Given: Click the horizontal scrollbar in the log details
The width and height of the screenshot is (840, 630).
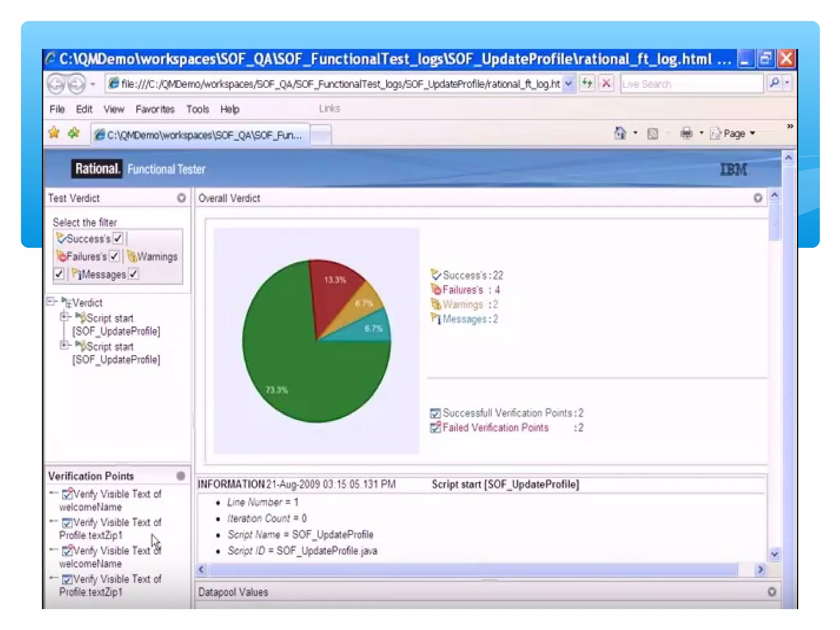Looking at the screenshot, I should tap(472, 569).
